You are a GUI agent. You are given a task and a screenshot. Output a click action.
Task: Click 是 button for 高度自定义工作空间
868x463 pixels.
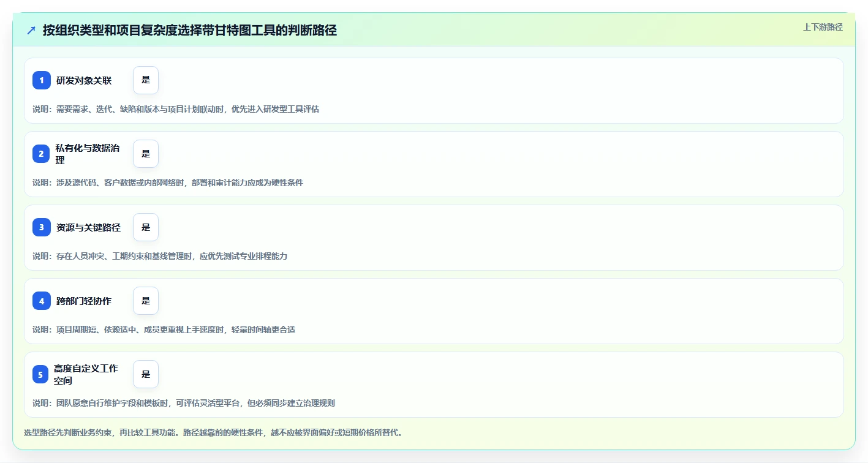pos(146,374)
